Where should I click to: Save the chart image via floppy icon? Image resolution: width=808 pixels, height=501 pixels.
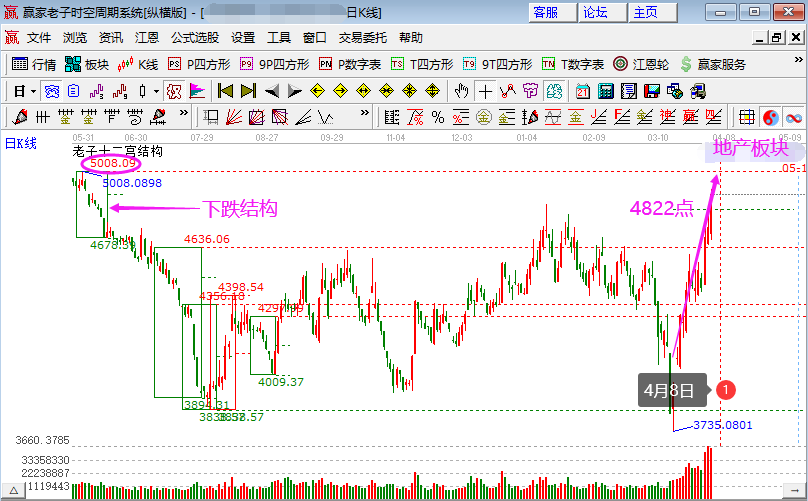[652, 92]
